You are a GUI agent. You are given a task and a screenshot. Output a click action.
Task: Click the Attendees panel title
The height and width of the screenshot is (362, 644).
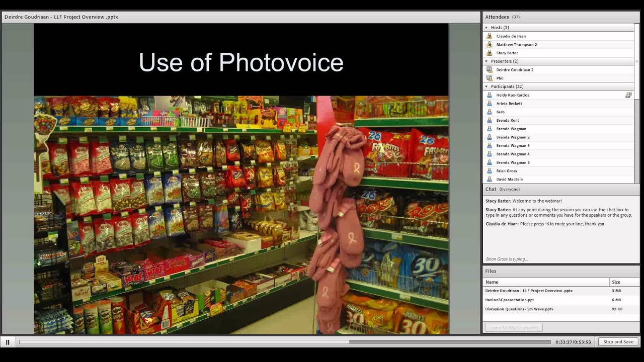(497, 17)
